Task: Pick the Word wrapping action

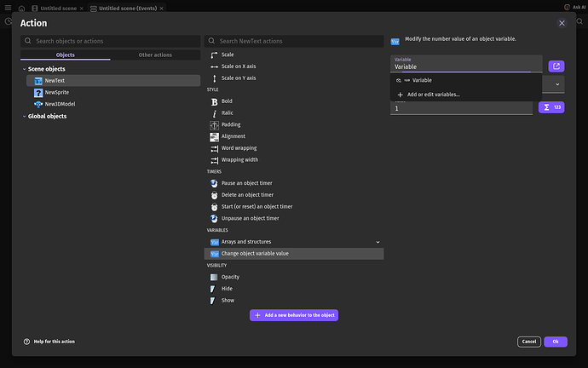Action: [239, 148]
